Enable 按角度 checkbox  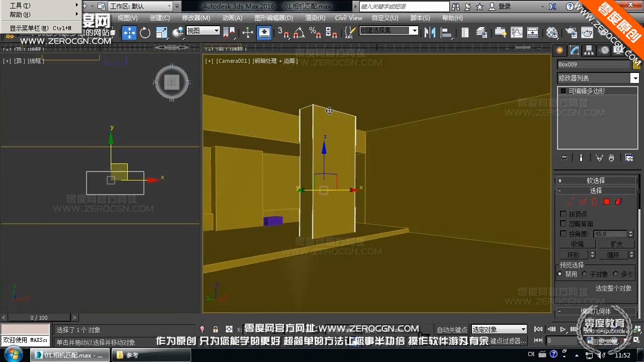click(563, 234)
